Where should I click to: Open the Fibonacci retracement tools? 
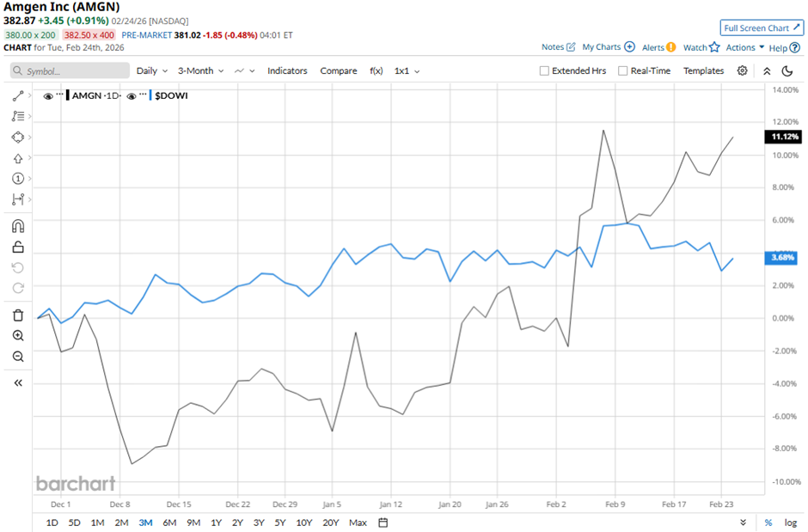18,116
